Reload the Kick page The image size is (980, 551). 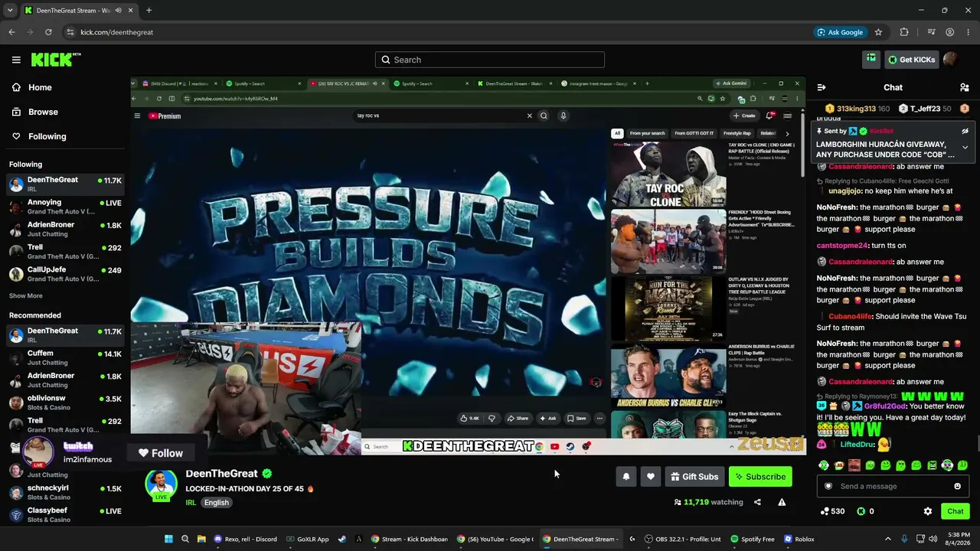click(48, 32)
